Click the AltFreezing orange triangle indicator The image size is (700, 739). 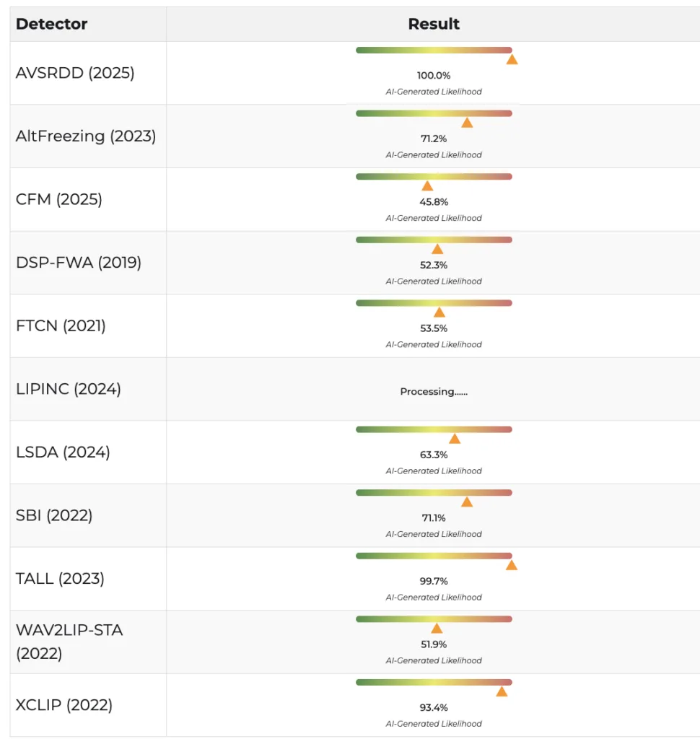[x=467, y=123]
